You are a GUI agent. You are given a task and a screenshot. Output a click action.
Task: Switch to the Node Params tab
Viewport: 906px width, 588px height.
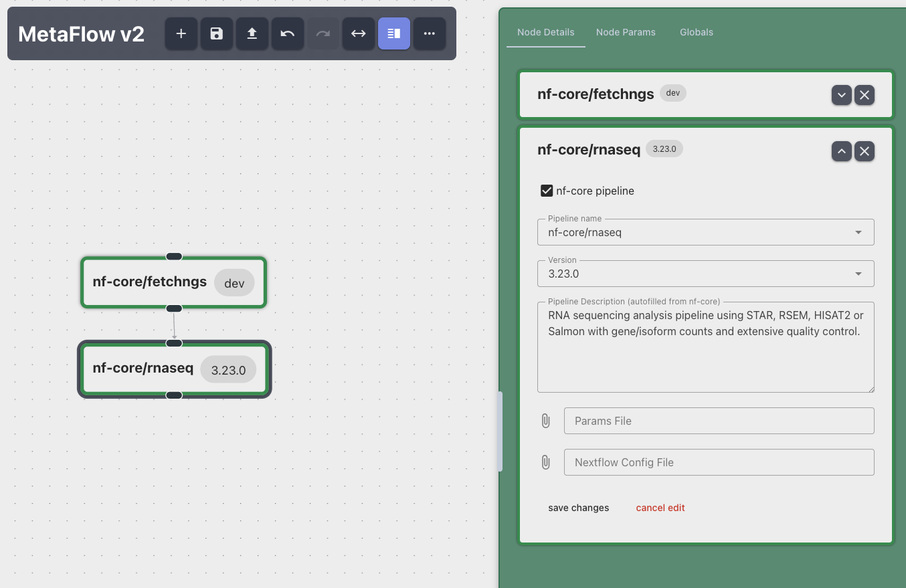[626, 32]
